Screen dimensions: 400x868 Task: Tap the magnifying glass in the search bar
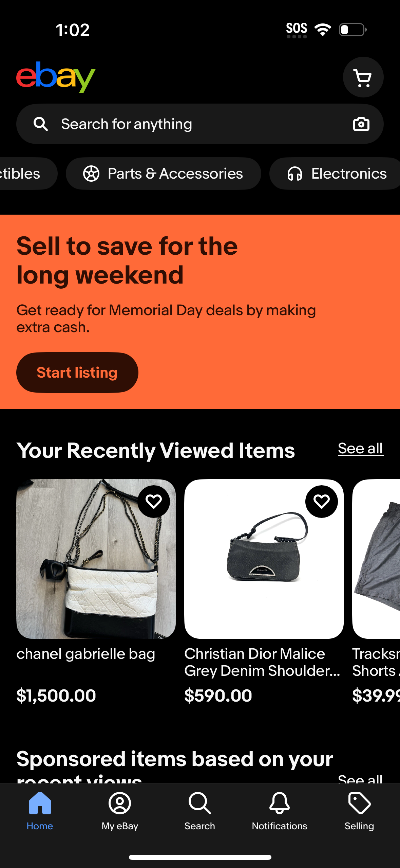41,124
